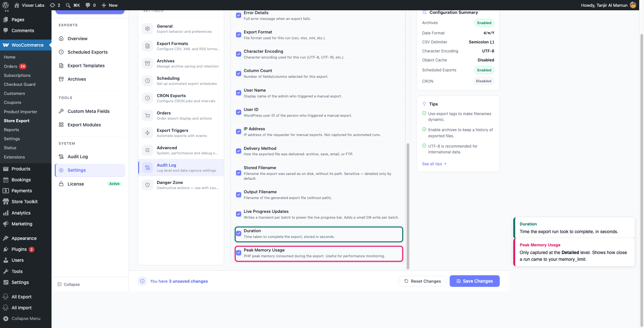The width and height of the screenshot is (644, 328).
Task: Click the unsaved changes info icon
Action: tap(142, 281)
